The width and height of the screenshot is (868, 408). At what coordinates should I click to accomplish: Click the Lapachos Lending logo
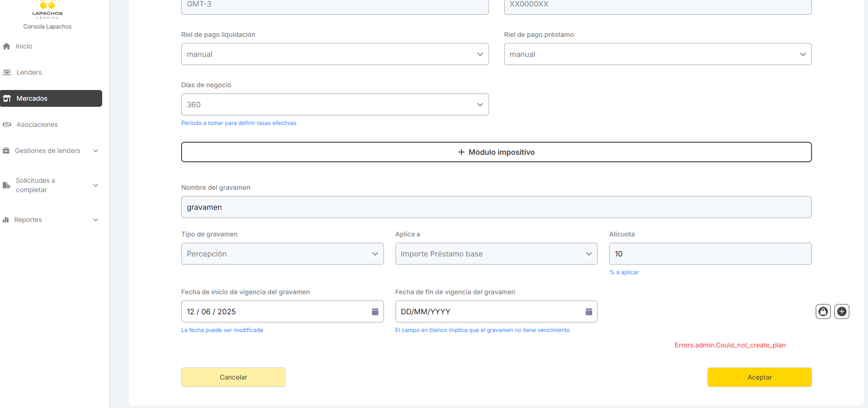click(x=47, y=9)
